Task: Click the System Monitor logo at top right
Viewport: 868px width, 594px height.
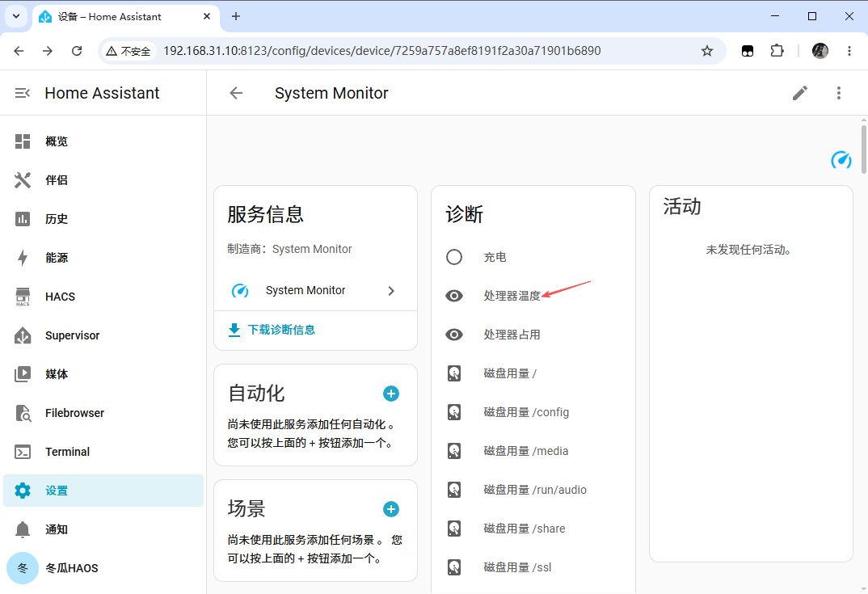Action: [841, 160]
